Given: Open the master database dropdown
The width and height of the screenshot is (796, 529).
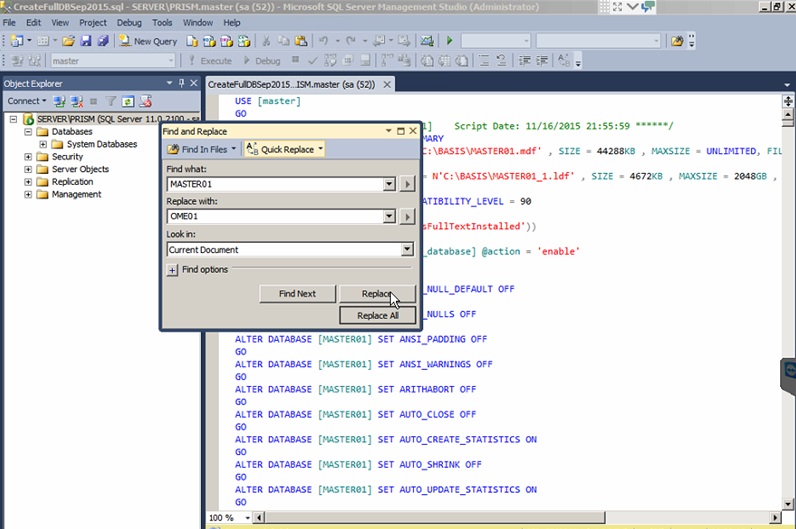Looking at the screenshot, I should click(x=171, y=61).
